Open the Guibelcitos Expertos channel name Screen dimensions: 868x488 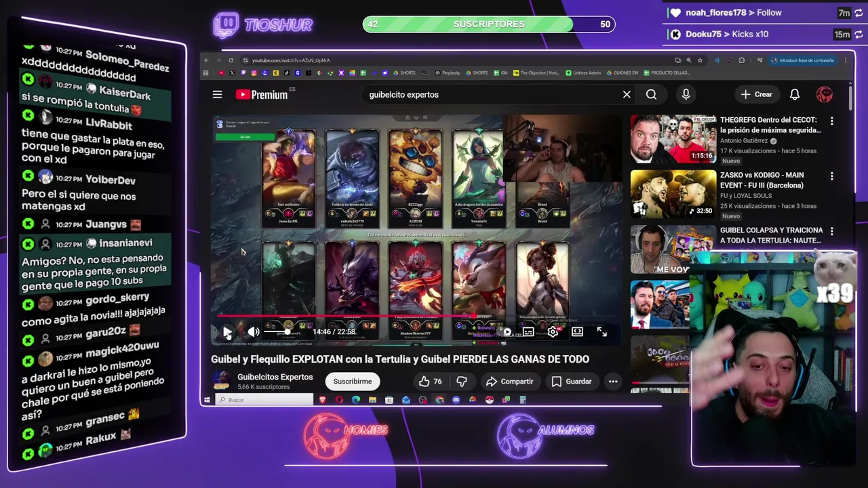(x=275, y=377)
